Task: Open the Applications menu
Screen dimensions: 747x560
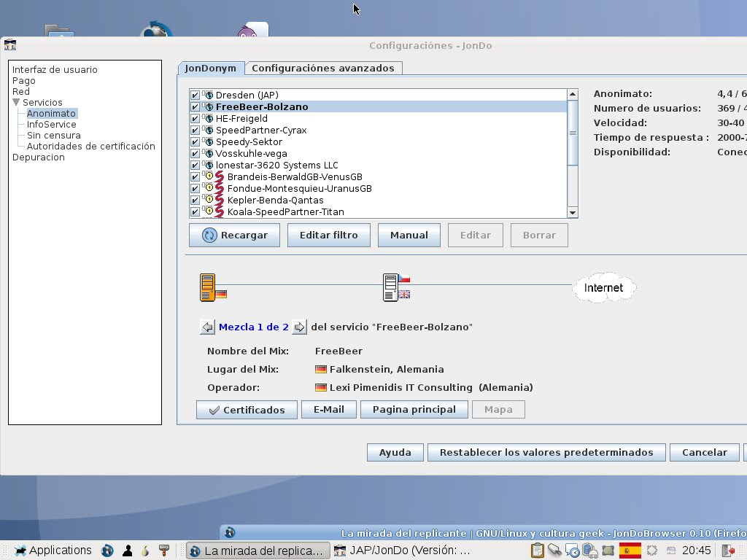Action: (x=52, y=551)
